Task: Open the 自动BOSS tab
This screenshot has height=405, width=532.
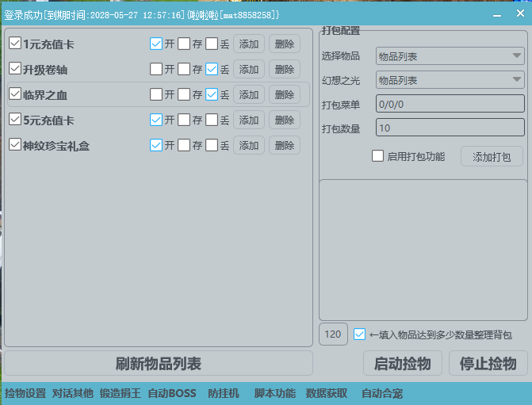Action: [x=171, y=393]
